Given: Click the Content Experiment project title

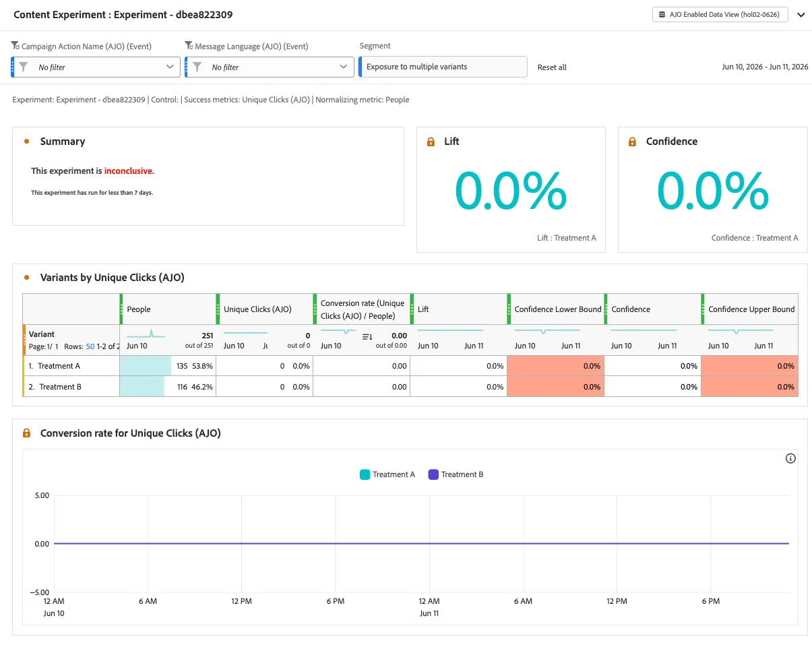Looking at the screenshot, I should [x=123, y=14].
